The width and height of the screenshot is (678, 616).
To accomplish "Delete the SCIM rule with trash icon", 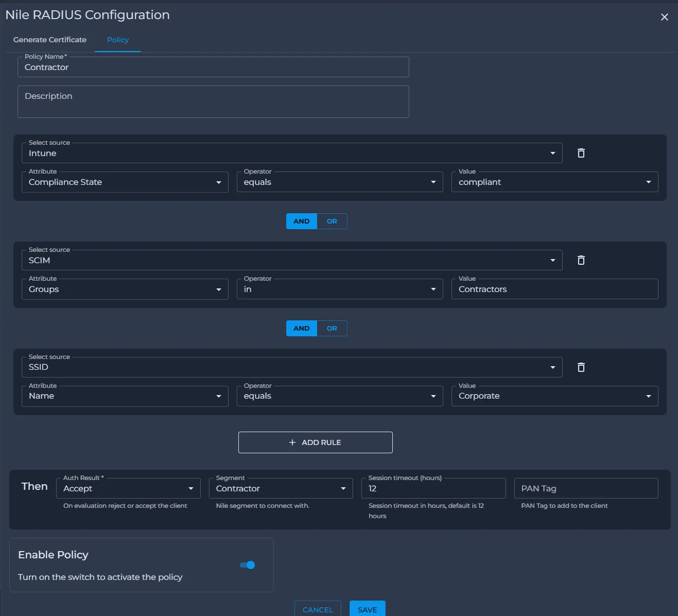I will 581,260.
